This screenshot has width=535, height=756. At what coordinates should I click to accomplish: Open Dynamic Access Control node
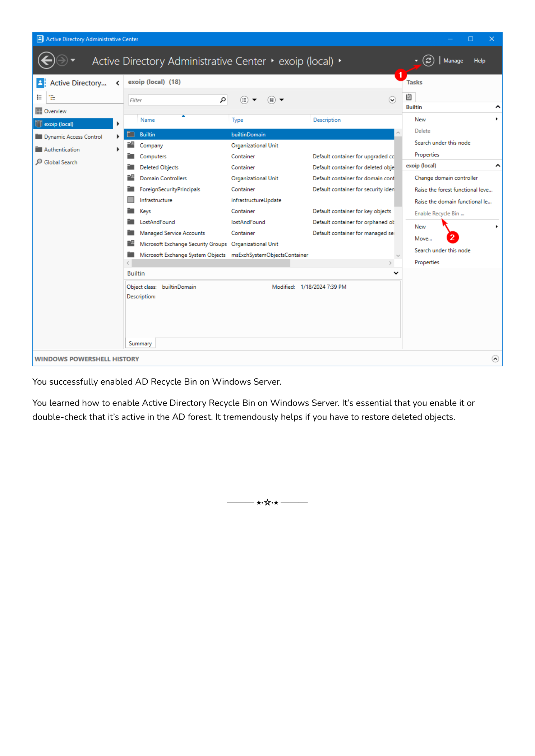coord(73,137)
